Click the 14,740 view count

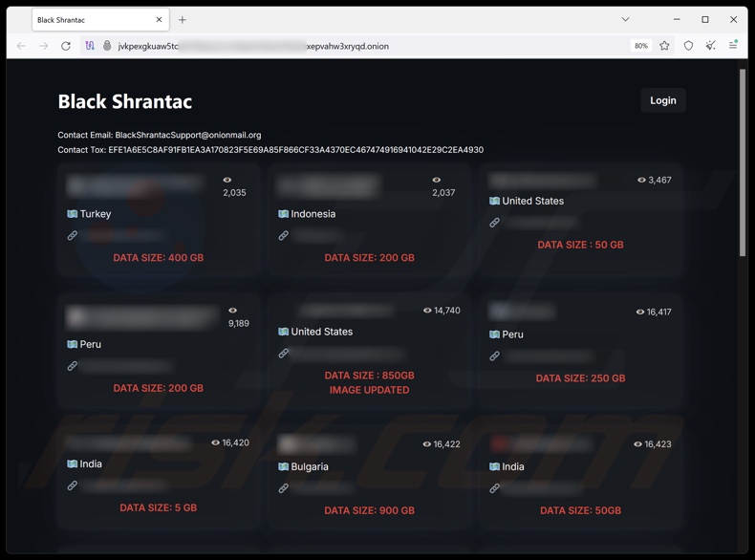tap(447, 311)
